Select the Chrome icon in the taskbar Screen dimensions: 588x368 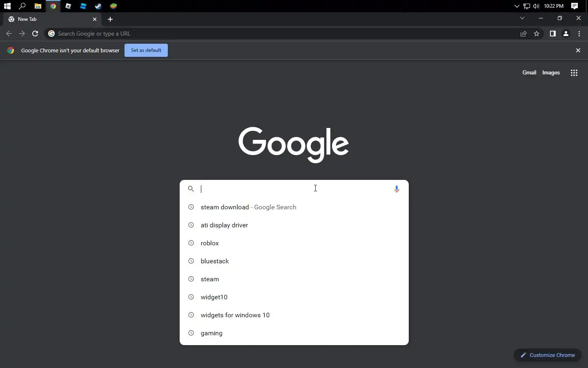point(53,6)
